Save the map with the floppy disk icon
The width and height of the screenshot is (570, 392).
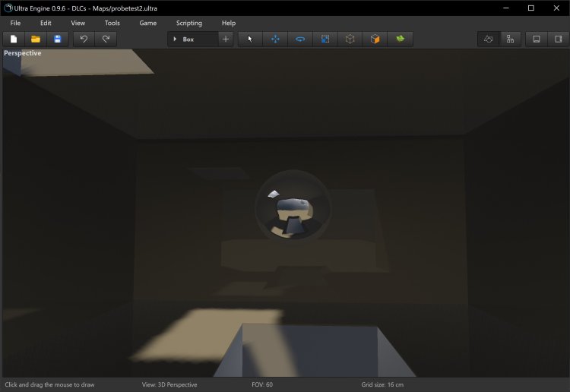point(57,39)
